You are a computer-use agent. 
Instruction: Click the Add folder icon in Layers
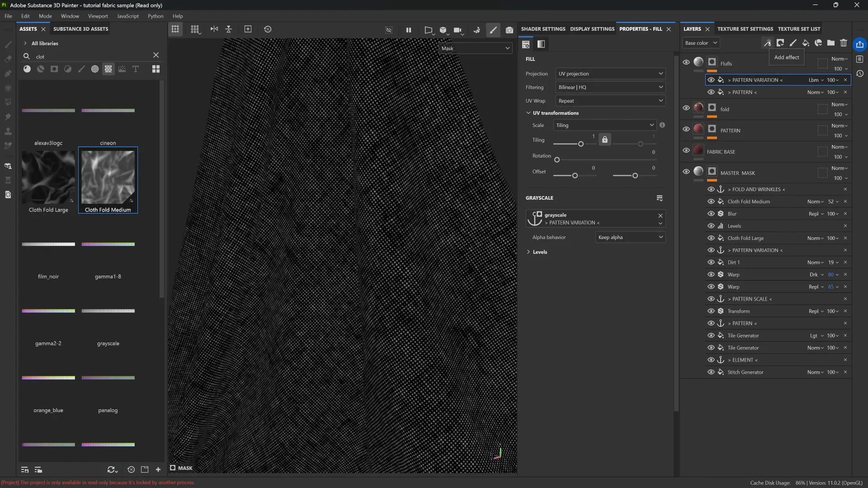pyautogui.click(x=831, y=43)
